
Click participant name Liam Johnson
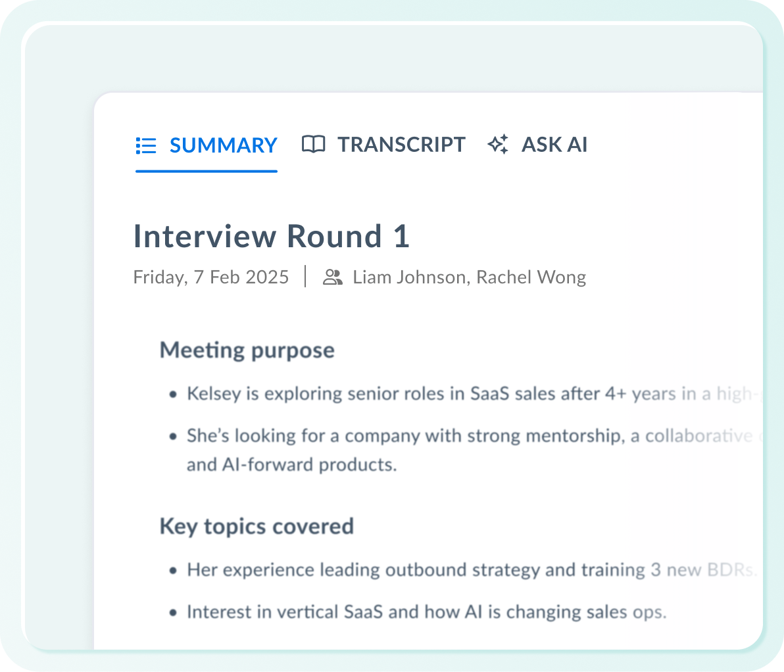[x=410, y=277]
